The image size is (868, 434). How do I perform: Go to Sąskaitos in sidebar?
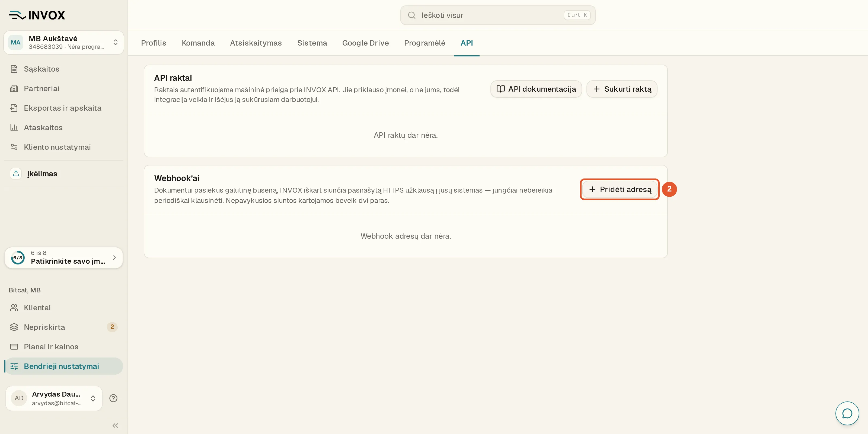click(x=64, y=69)
